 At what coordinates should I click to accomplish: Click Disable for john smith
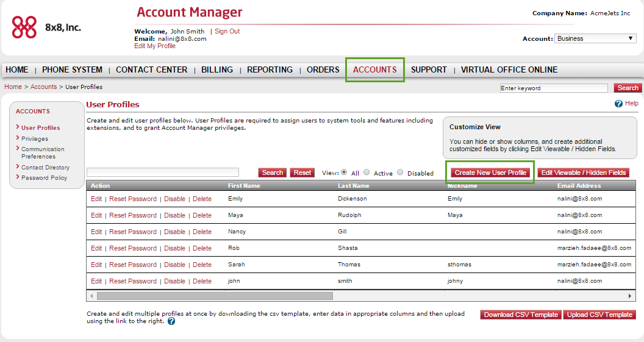[174, 281]
